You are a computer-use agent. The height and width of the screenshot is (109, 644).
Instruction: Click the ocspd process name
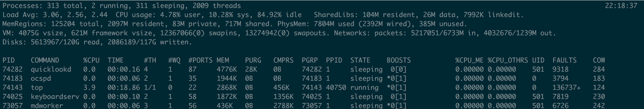click(41, 78)
